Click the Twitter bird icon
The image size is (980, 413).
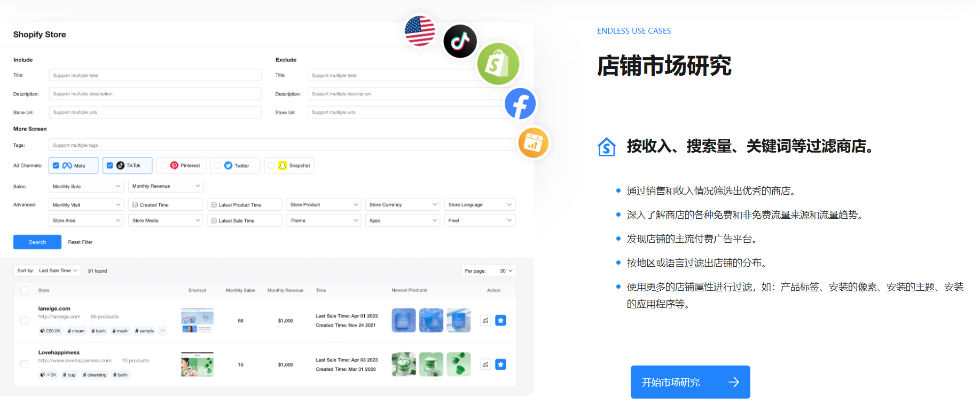tap(228, 165)
